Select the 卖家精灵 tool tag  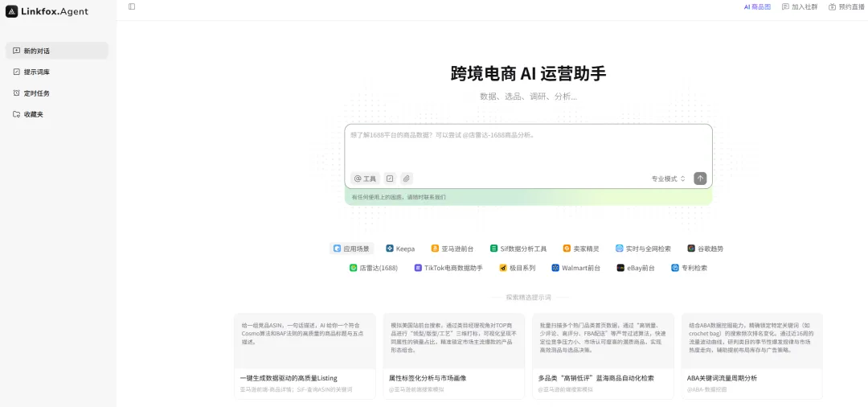point(581,249)
